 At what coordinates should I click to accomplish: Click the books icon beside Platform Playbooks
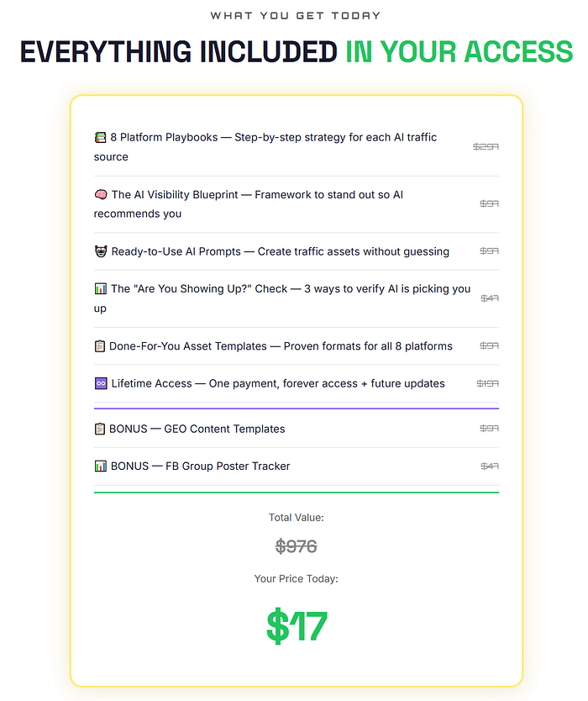(x=100, y=137)
